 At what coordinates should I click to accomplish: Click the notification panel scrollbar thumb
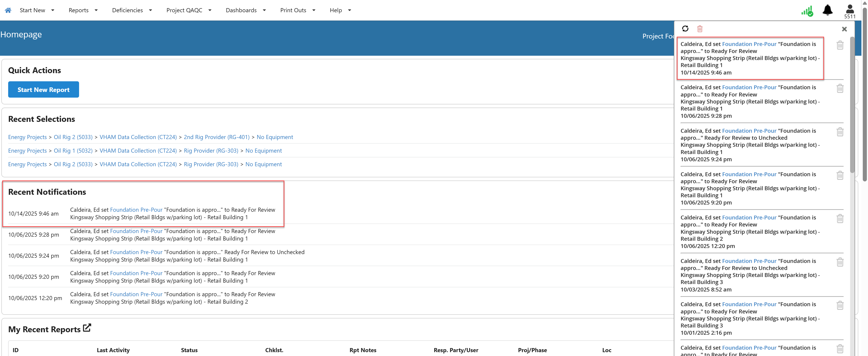852,104
